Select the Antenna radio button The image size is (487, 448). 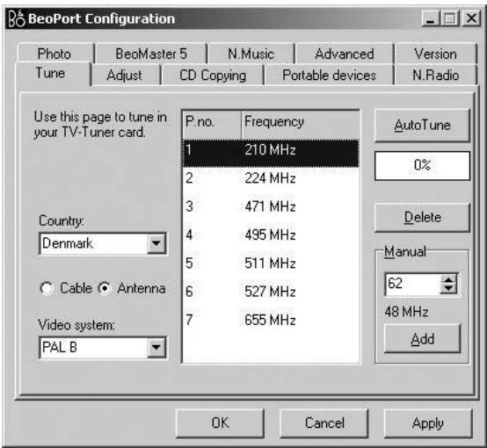click(x=105, y=288)
